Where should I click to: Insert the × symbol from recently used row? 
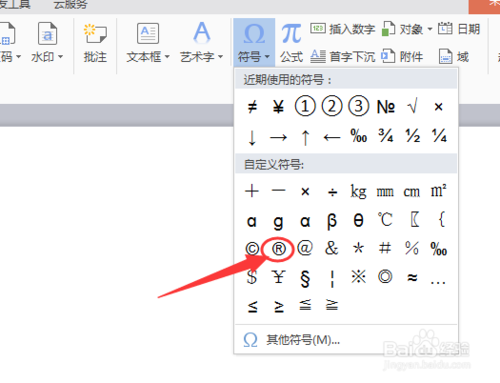(x=439, y=107)
